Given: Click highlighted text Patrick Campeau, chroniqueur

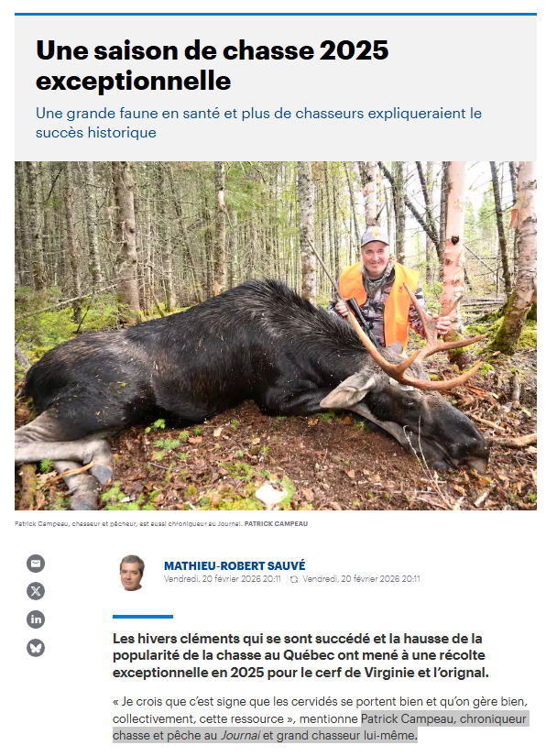Looking at the screenshot, I should pos(443,718).
